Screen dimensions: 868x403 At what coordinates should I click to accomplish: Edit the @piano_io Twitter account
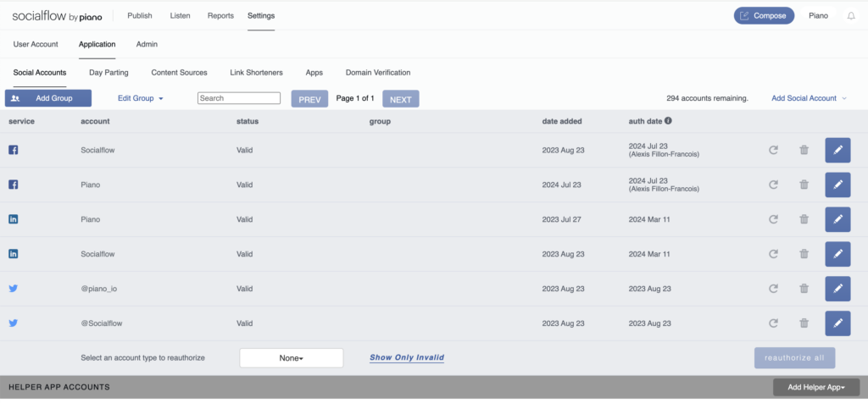837,289
